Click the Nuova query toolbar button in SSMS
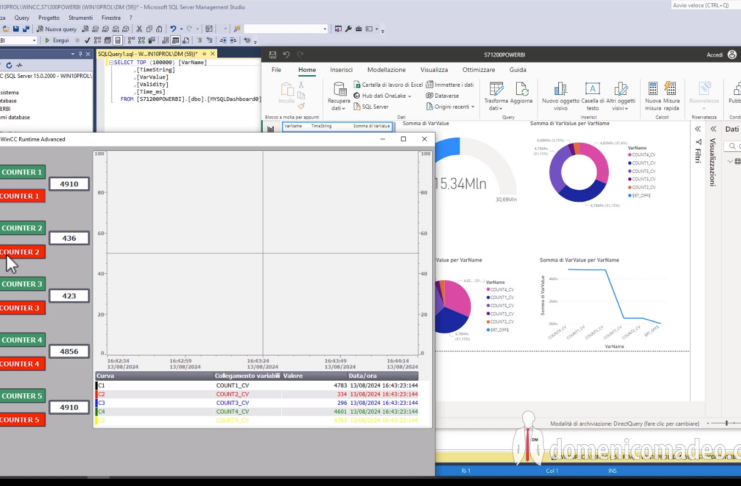 tap(57, 29)
